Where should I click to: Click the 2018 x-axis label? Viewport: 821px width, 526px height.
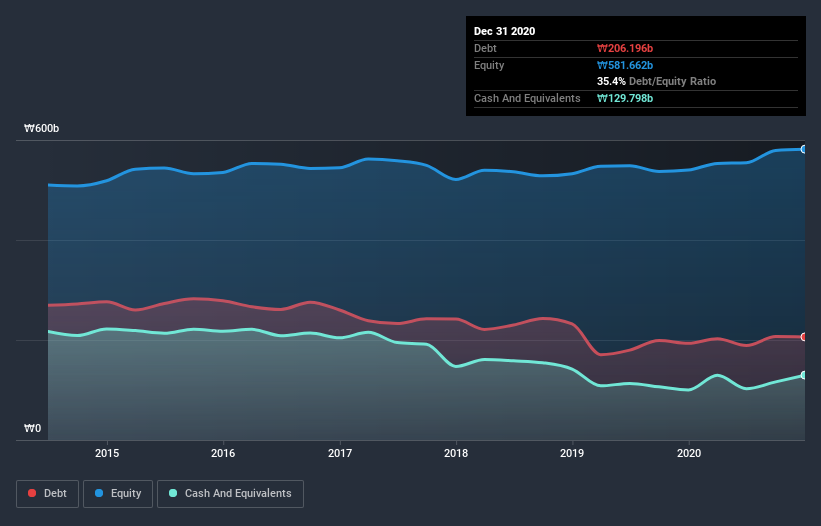click(x=456, y=453)
